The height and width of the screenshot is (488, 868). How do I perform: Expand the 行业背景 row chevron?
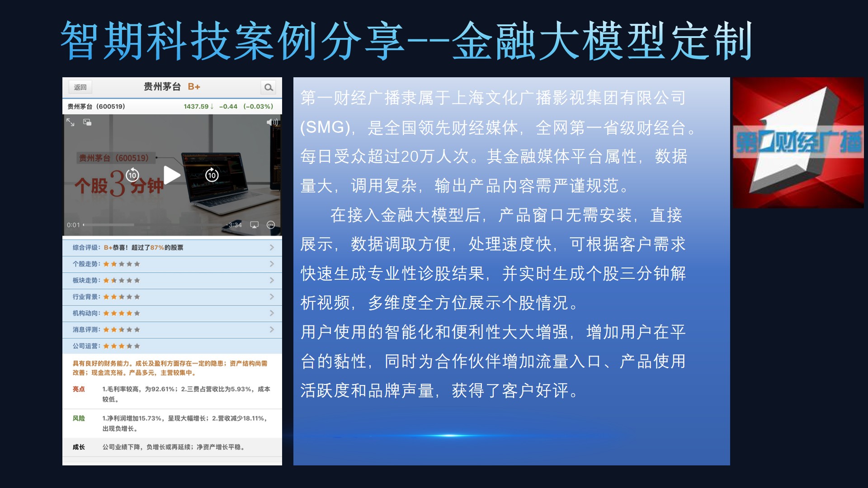(272, 297)
